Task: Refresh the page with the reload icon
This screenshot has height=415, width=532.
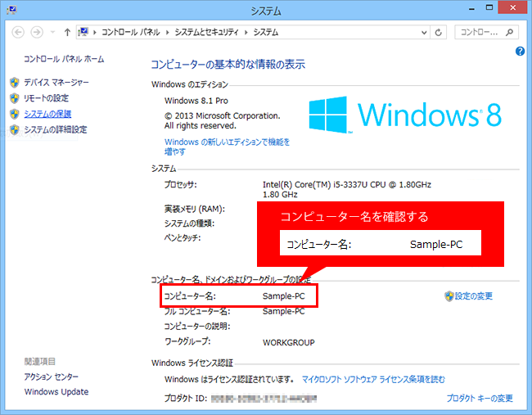Action: tap(439, 33)
